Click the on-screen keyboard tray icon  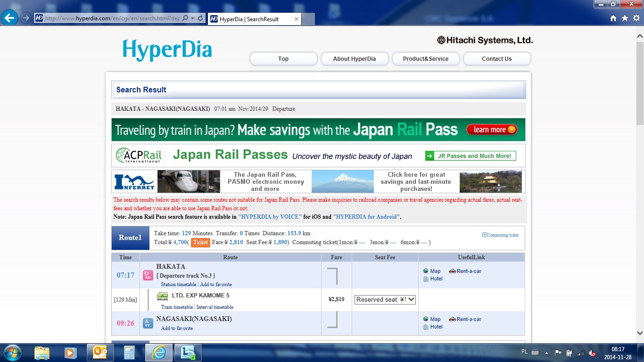[x=535, y=352]
